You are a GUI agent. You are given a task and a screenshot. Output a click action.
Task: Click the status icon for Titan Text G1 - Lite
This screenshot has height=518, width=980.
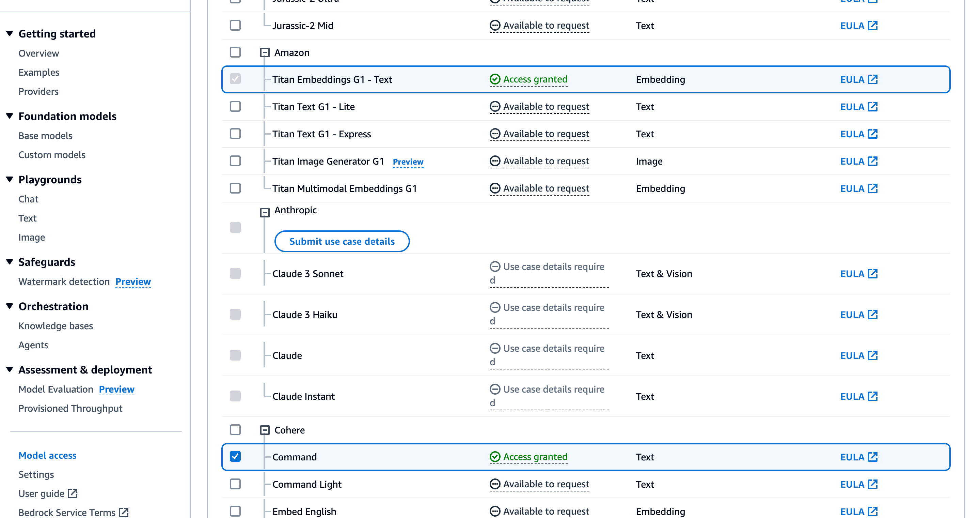[x=494, y=107]
